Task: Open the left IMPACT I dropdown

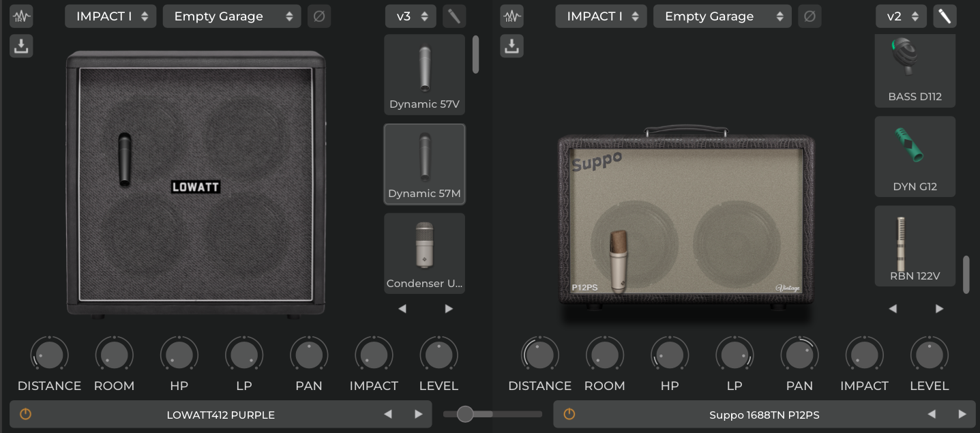Action: pyautogui.click(x=110, y=16)
